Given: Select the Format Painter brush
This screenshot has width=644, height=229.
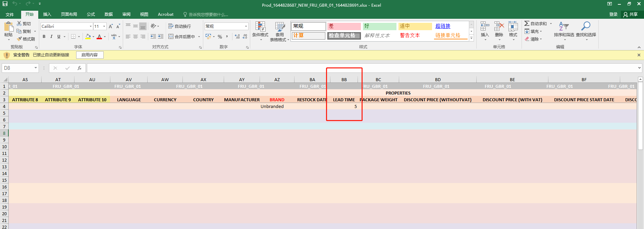Looking at the screenshot, I should pyautogui.click(x=19, y=39).
